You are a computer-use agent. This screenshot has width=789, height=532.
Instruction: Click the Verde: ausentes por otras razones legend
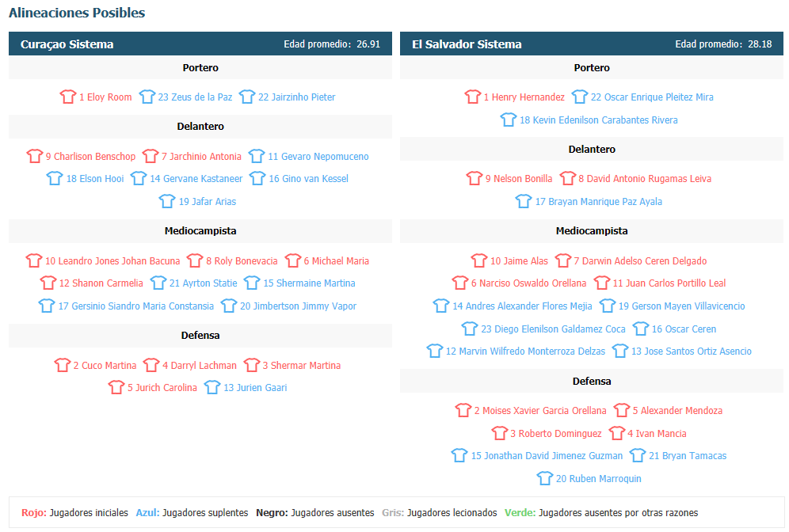601,513
